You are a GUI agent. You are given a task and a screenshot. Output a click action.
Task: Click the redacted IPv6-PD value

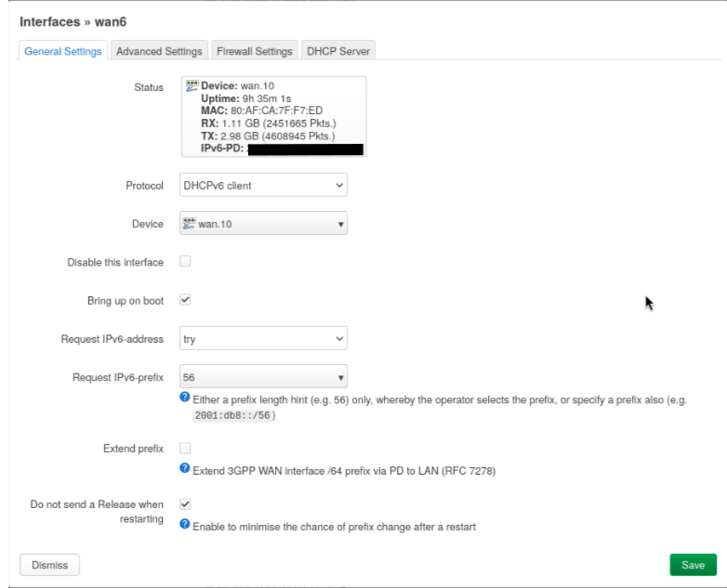306,150
